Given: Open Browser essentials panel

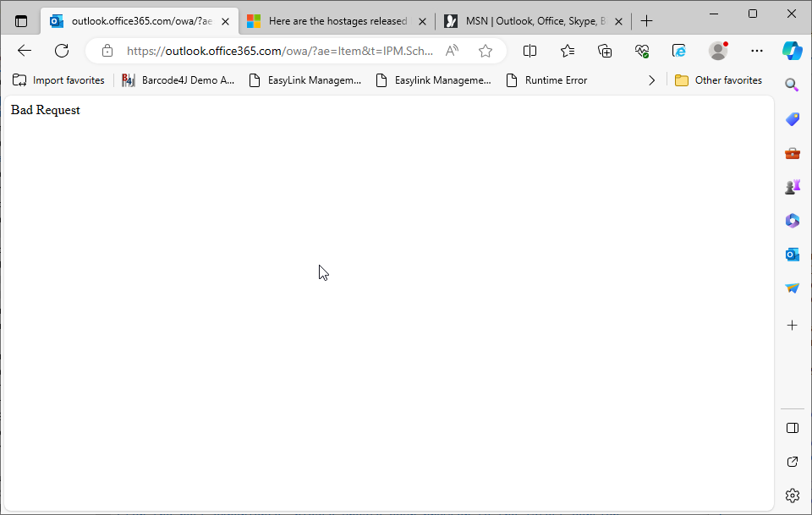Looking at the screenshot, I should click(x=642, y=51).
